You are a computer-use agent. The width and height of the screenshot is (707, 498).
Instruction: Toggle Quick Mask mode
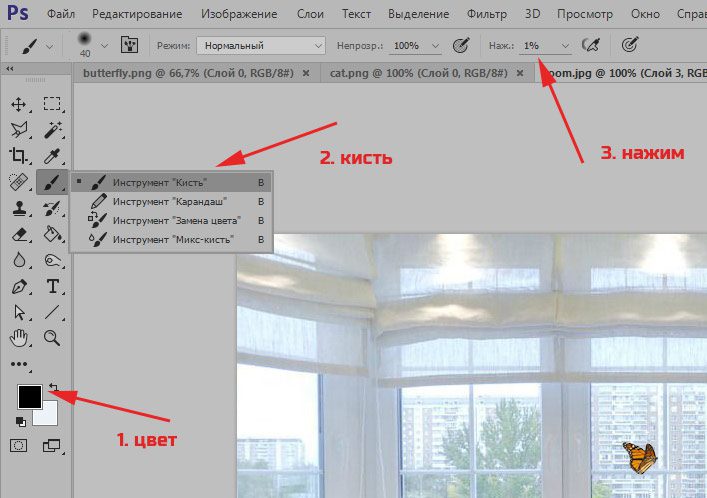tap(18, 446)
